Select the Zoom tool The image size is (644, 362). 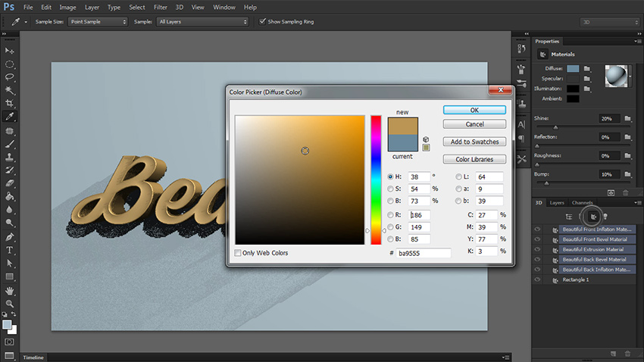10,303
